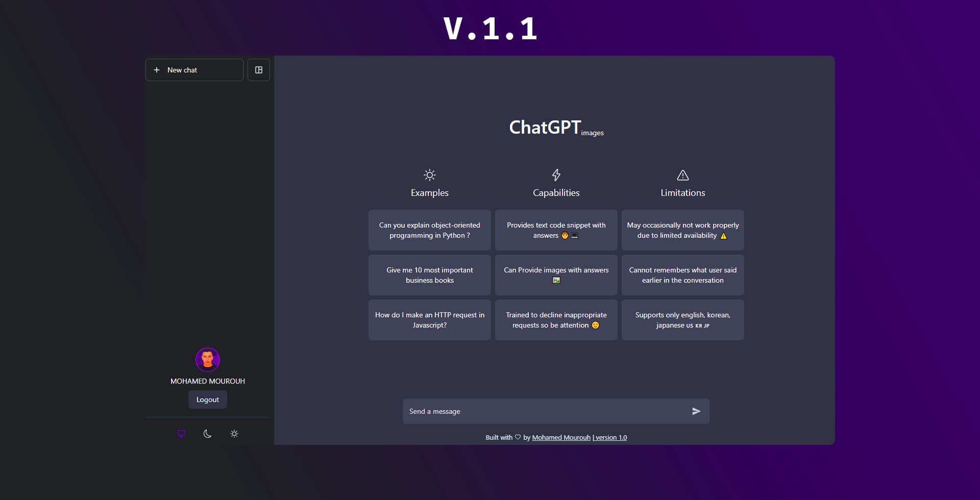Start a New chat
Screen dimensions: 980x500
[194, 70]
